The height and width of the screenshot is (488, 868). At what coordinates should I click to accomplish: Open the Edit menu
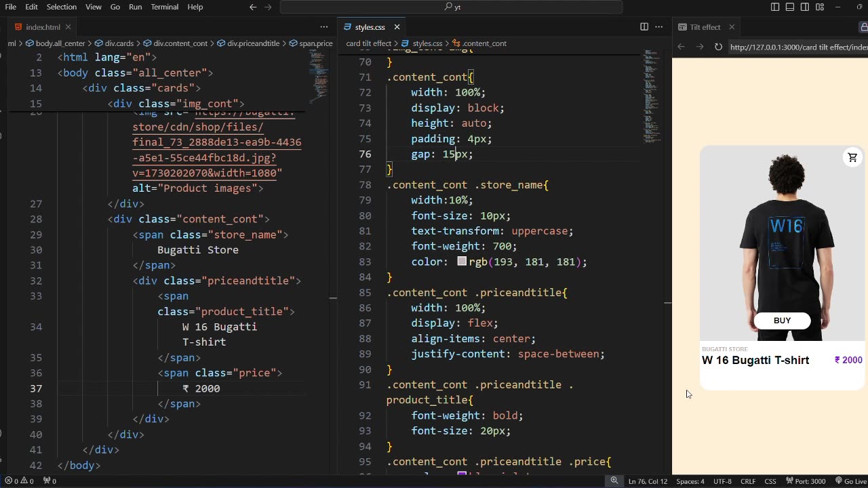32,7
